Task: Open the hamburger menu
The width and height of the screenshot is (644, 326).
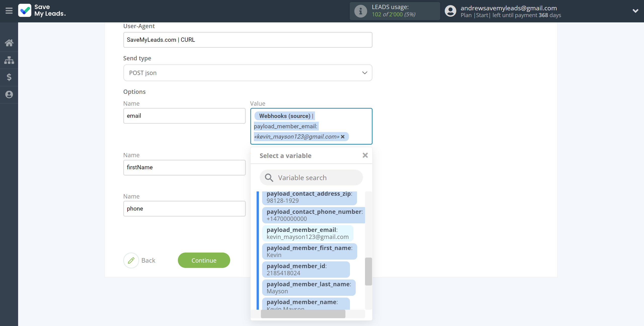Action: pos(9,11)
